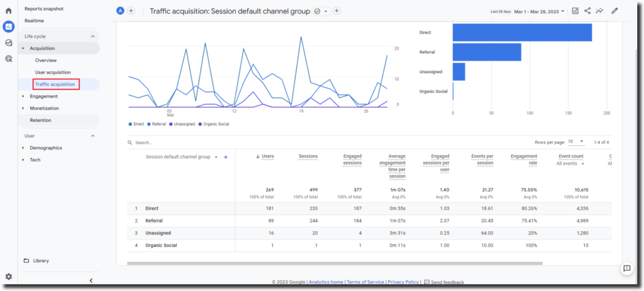Expand the Demographics tree node
This screenshot has height=291, width=644.
coord(23,148)
